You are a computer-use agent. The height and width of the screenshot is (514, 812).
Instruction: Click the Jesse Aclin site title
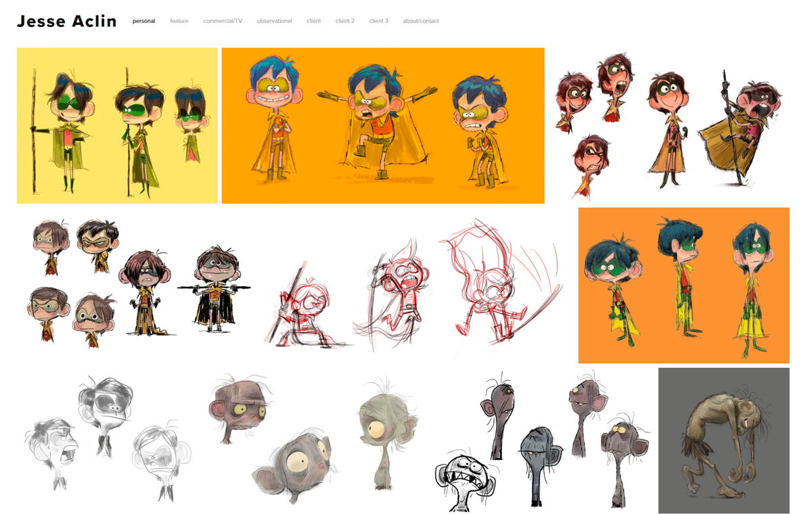(x=66, y=21)
